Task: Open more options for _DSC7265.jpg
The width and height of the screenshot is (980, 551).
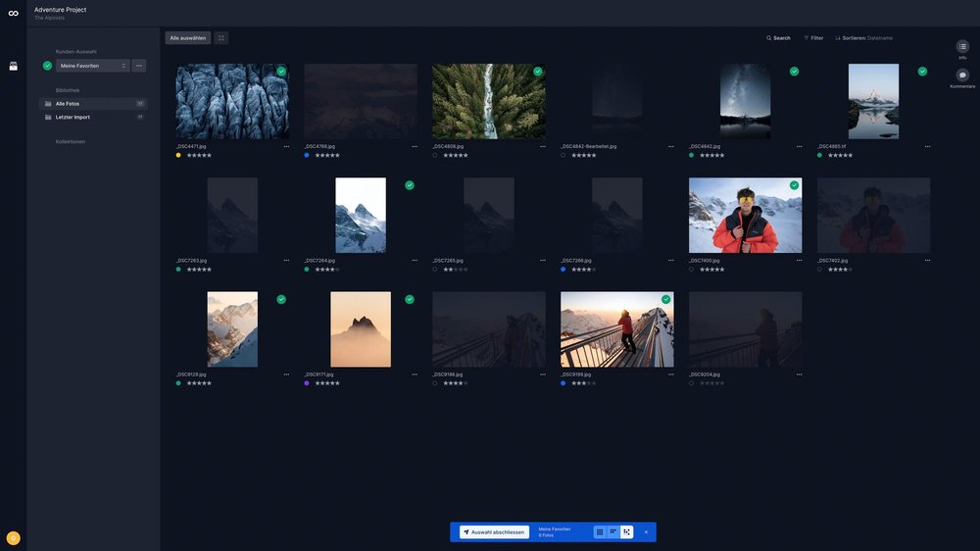Action: [x=543, y=260]
